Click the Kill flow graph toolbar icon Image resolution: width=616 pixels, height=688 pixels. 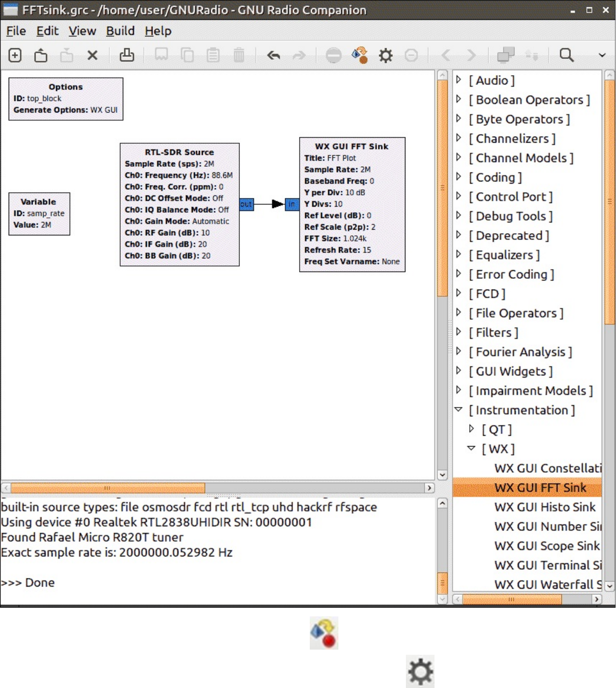tap(411, 55)
